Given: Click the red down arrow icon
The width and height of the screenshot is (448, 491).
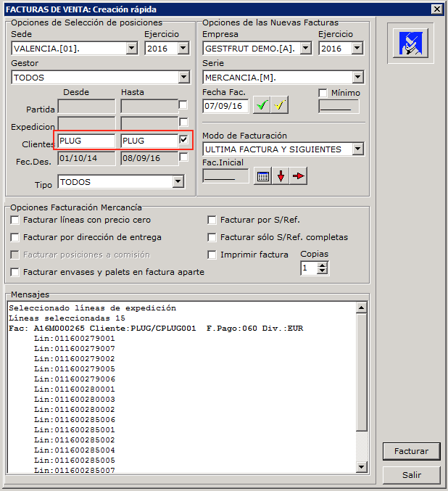Looking at the screenshot, I should click(x=281, y=176).
